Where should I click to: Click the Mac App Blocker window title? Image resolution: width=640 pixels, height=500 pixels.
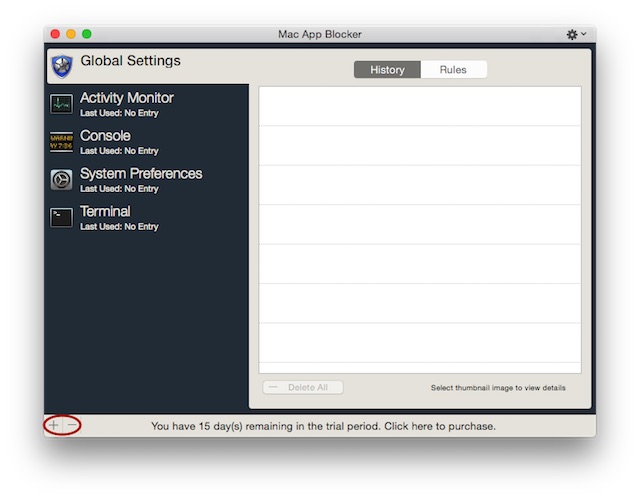pos(319,34)
